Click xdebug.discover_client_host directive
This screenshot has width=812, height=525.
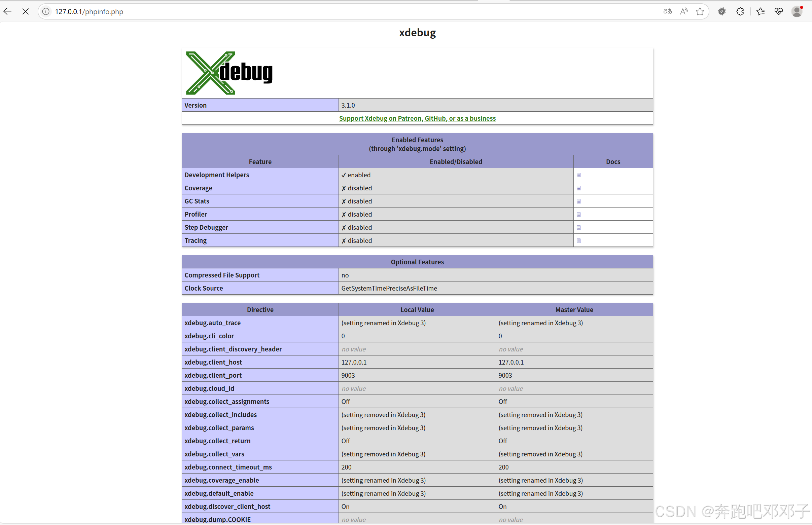click(x=227, y=507)
